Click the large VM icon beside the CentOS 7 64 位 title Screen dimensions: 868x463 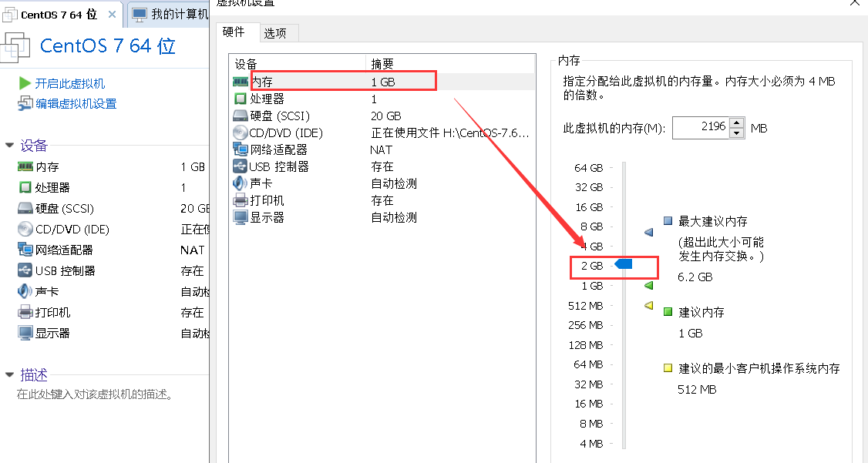15,48
